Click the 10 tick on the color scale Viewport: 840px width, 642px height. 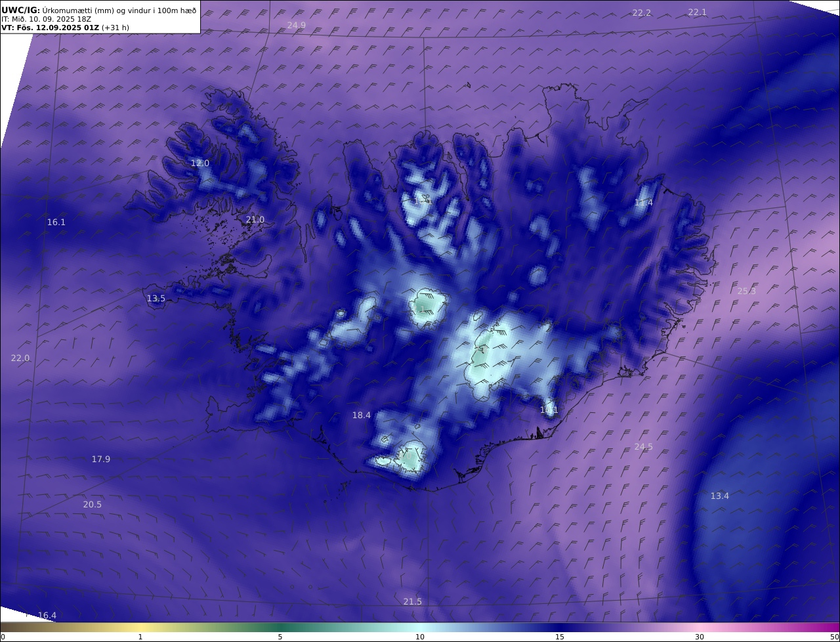[420, 637]
